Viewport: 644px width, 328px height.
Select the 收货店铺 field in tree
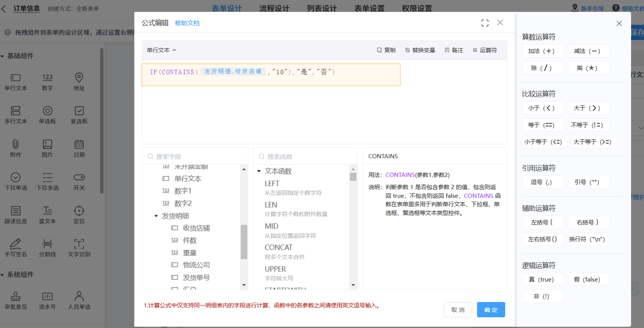[x=196, y=228]
